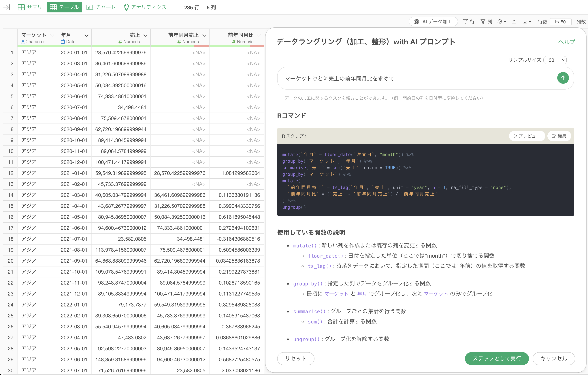Image resolution: width=588 pixels, height=375 pixels.
Task: Select cell 2020-03-01 in 年月 column
Action: (74, 63)
